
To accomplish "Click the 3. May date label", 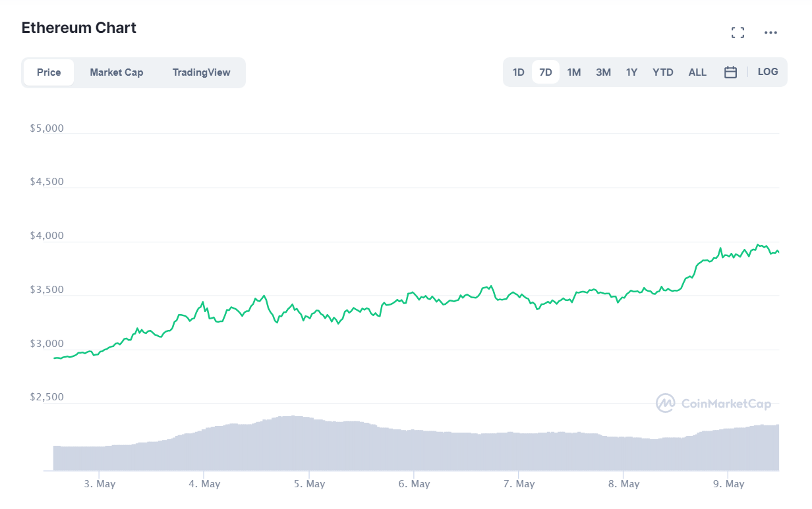I will click(x=99, y=484).
